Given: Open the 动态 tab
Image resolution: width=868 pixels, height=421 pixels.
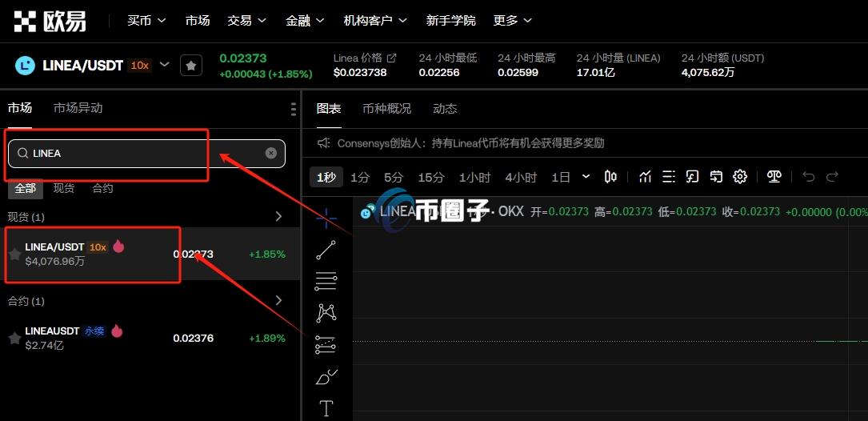Looking at the screenshot, I should click(445, 109).
